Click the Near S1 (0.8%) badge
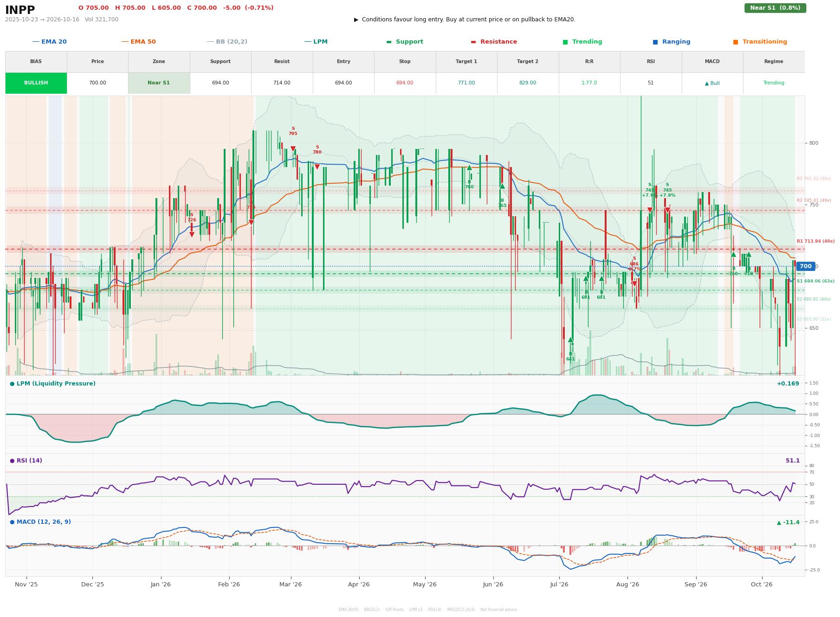Viewport: 840px width, 617px height. pyautogui.click(x=775, y=8)
